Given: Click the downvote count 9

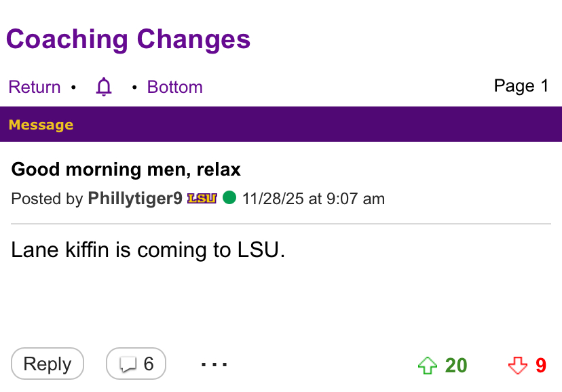Looking at the screenshot, I should click(541, 366).
